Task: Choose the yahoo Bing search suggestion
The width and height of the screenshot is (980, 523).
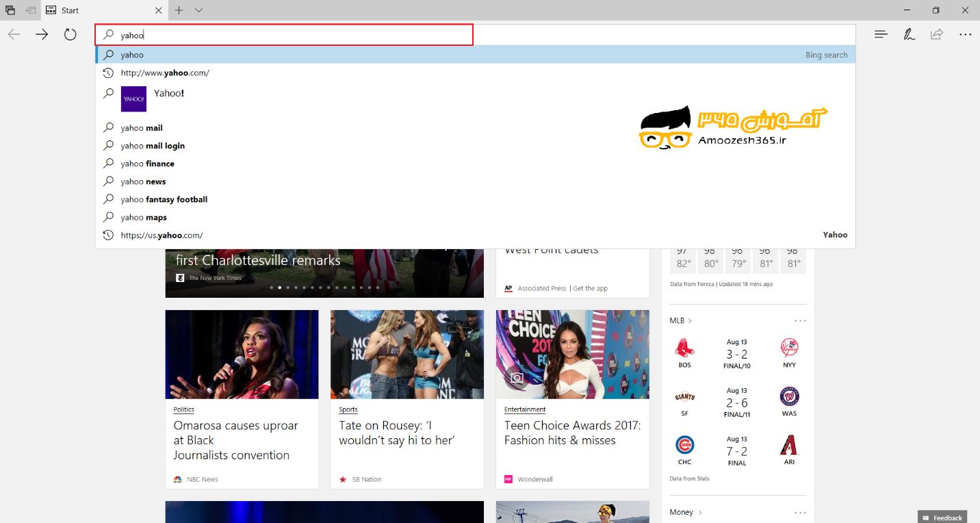Action: (x=476, y=55)
